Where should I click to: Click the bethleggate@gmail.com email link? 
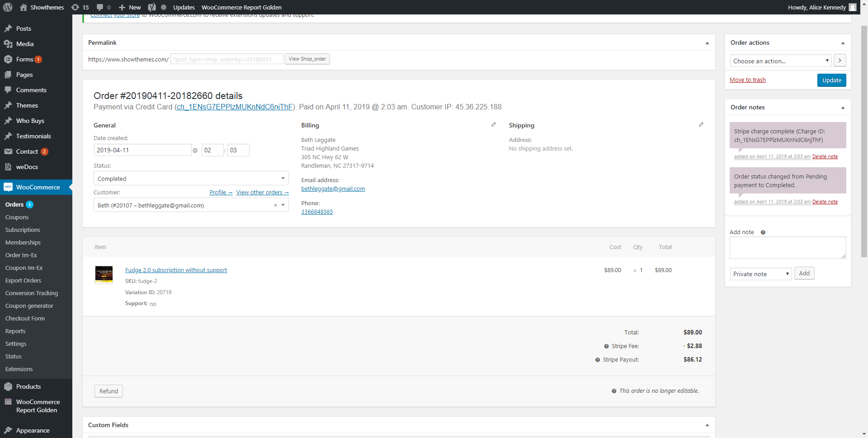pyautogui.click(x=333, y=189)
